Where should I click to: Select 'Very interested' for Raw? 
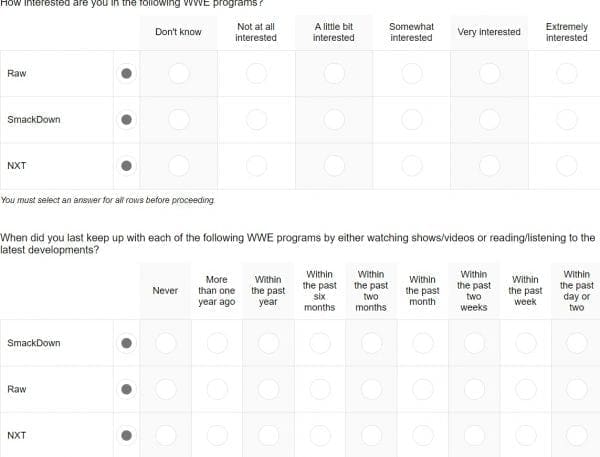click(489, 73)
